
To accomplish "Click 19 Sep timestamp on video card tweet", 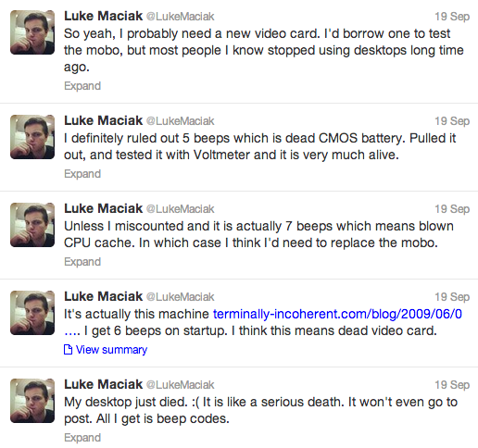I will click(x=452, y=17).
